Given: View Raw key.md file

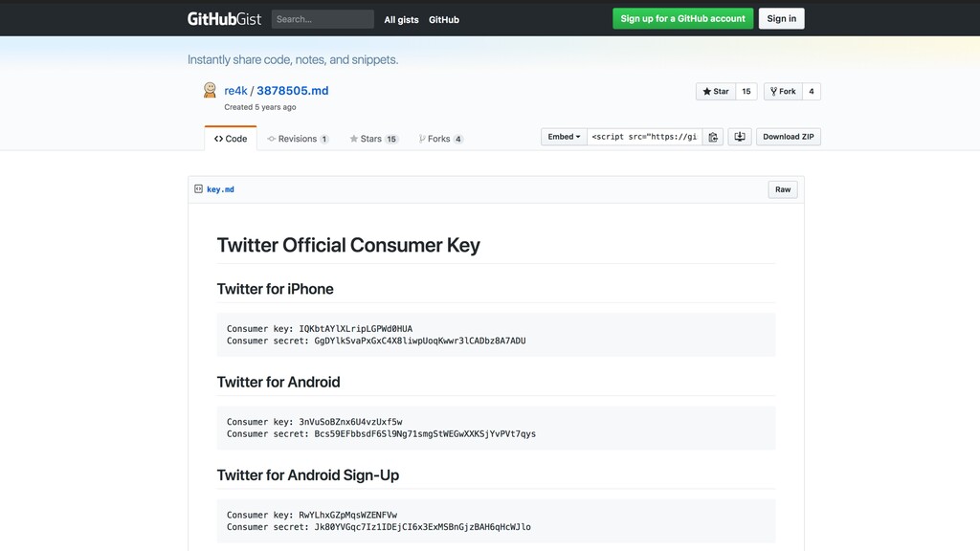Looking at the screenshot, I should [x=783, y=189].
